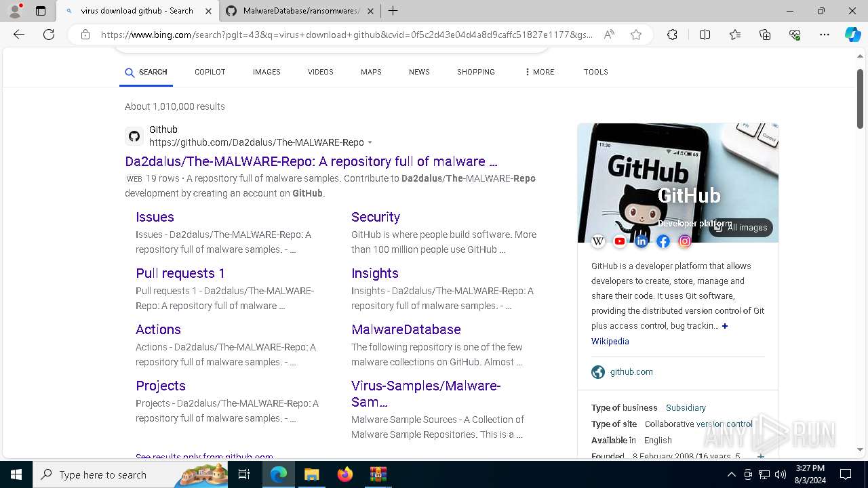
Task: Expand the MORE search categories menu
Action: click(539, 72)
